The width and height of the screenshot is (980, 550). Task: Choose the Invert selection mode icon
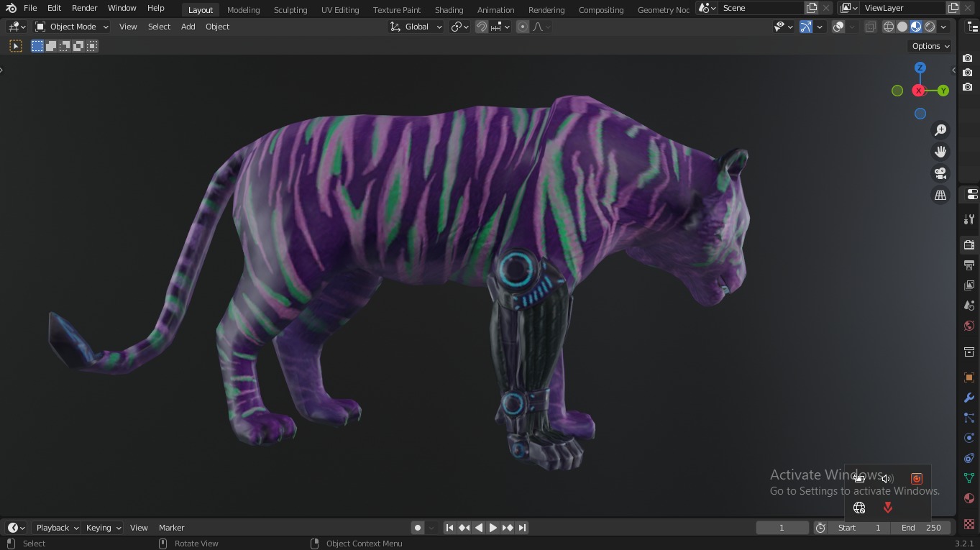pyautogui.click(x=78, y=46)
